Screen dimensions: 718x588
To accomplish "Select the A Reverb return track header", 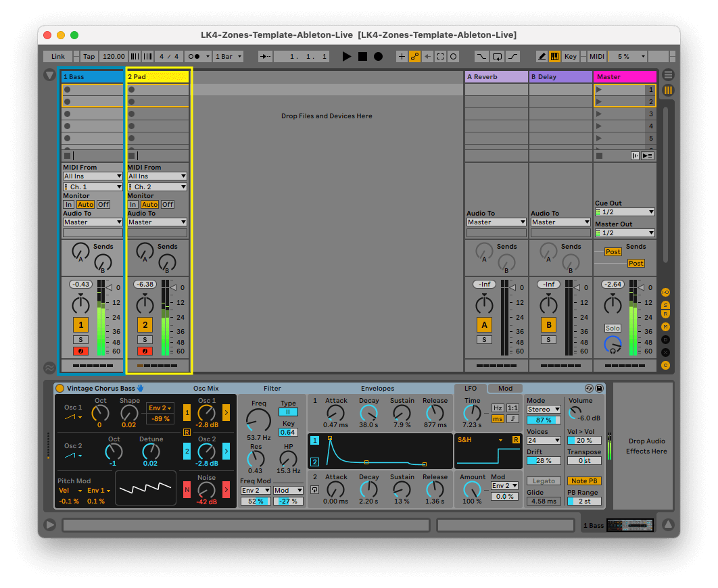I will (496, 77).
